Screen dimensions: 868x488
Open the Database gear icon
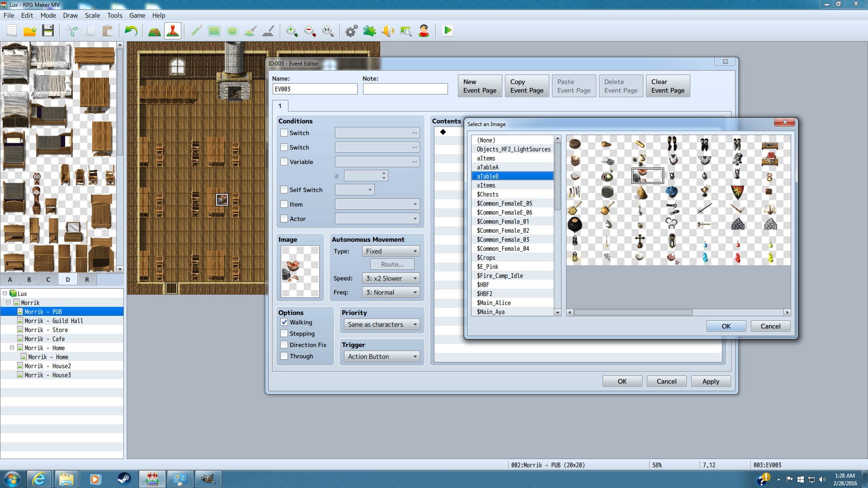[x=351, y=31]
